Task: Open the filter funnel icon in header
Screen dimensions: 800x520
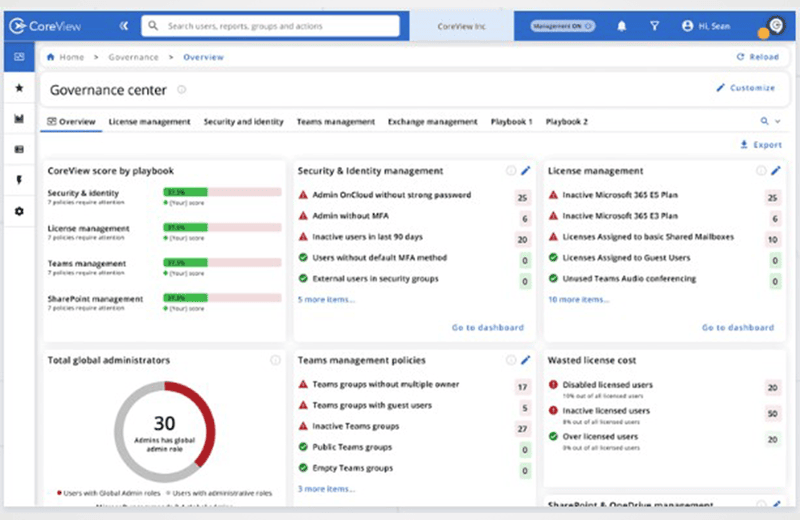Action: pos(654,26)
